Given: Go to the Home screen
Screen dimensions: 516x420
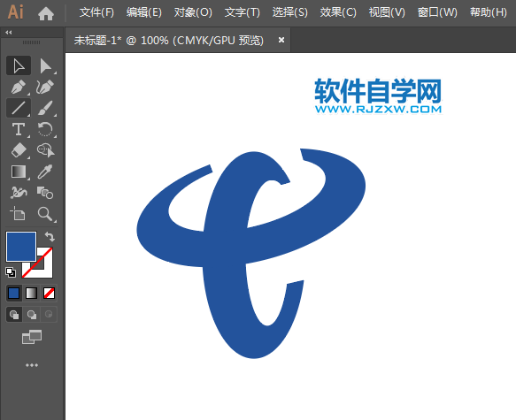Looking at the screenshot, I should 46,13.
